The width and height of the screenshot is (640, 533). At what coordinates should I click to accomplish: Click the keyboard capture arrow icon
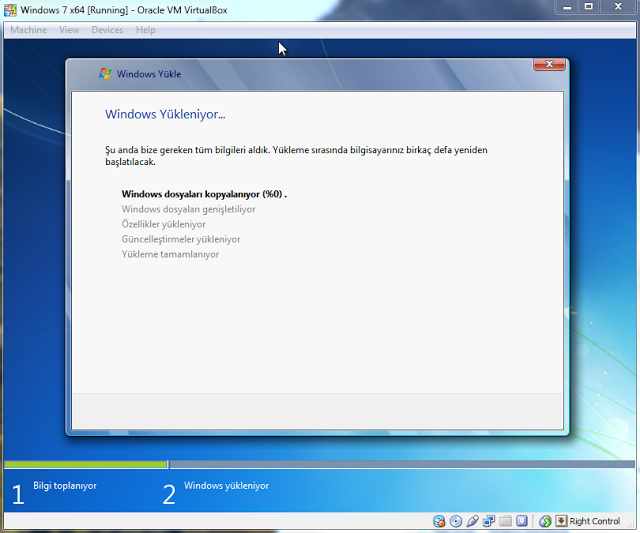click(x=561, y=521)
